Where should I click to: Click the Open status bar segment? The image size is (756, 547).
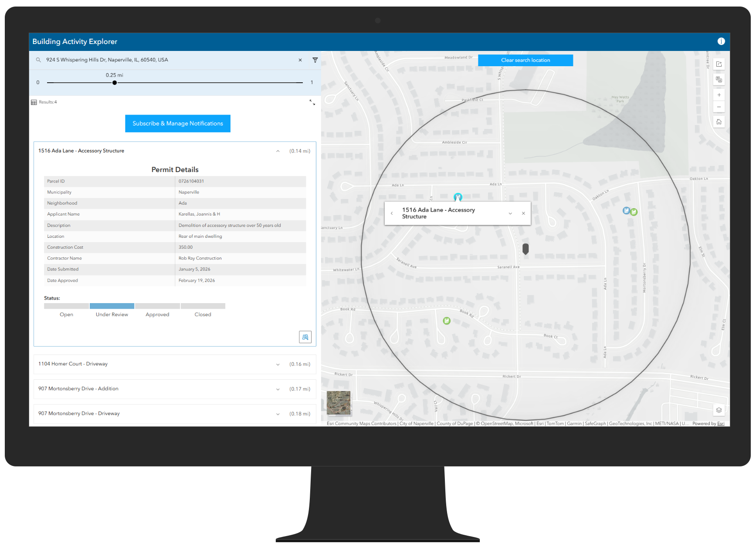tap(66, 306)
